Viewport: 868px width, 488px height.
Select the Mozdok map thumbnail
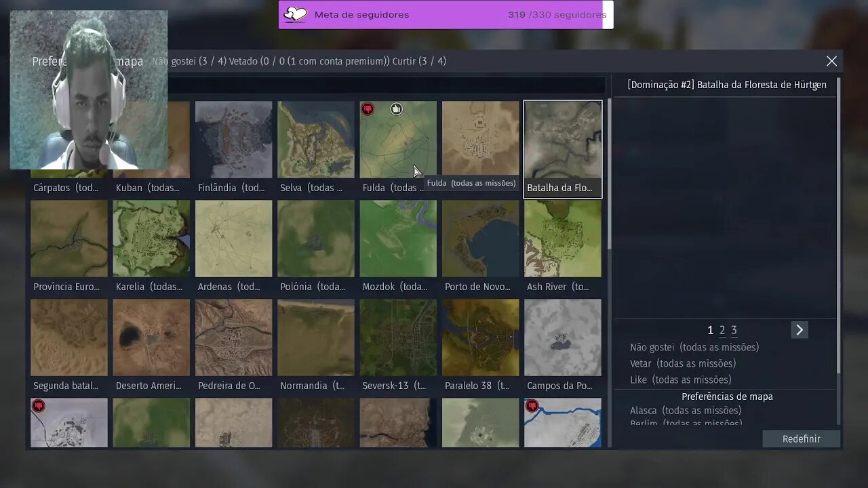398,239
